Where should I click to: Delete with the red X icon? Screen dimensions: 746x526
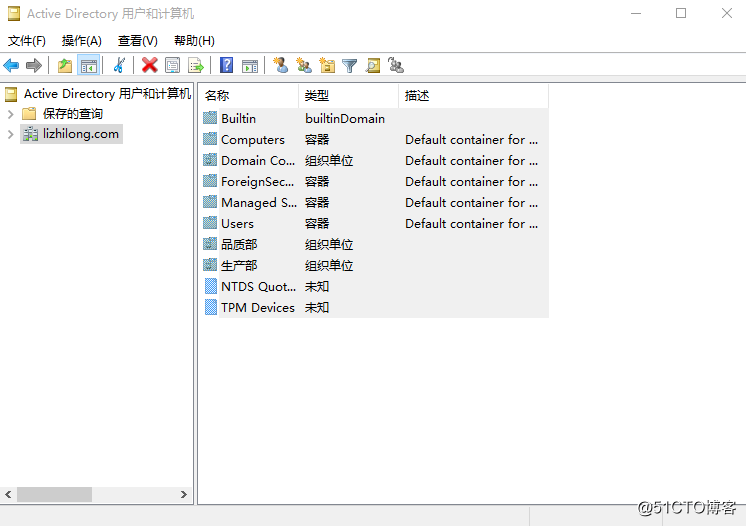click(149, 65)
